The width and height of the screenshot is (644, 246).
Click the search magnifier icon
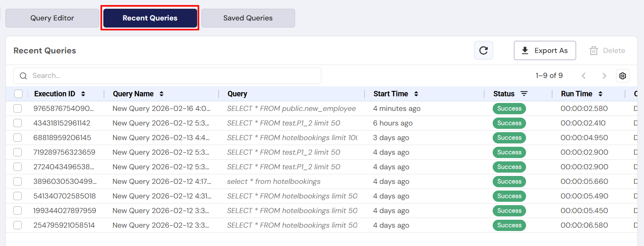coord(23,75)
